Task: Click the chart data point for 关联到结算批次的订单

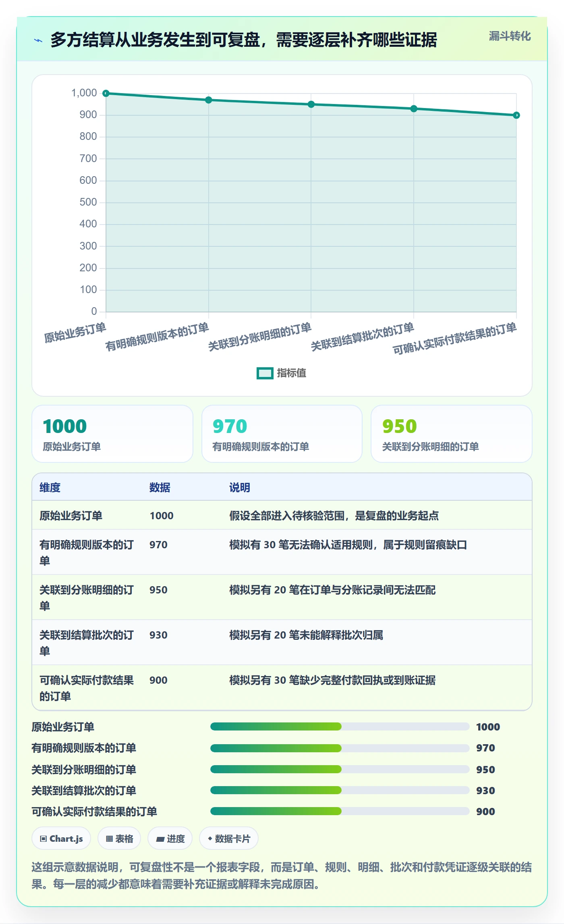Action: point(414,109)
